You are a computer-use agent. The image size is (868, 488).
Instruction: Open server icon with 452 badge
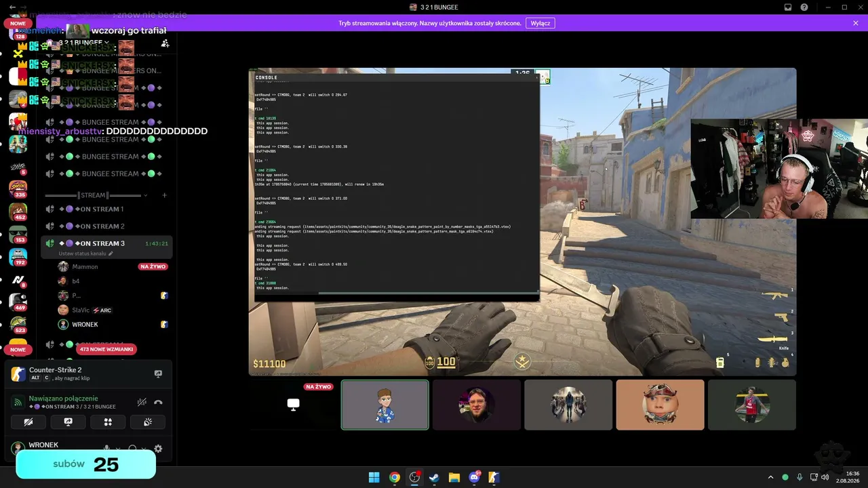click(18, 211)
